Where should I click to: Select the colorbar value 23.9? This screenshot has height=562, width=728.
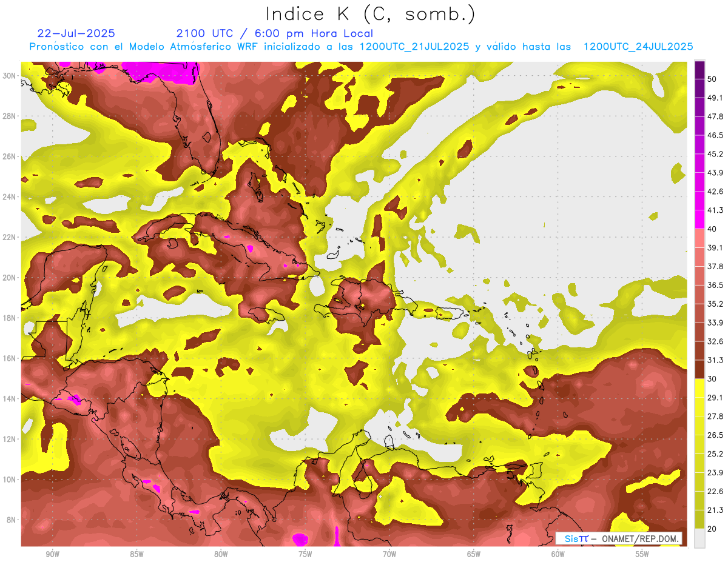715,472
